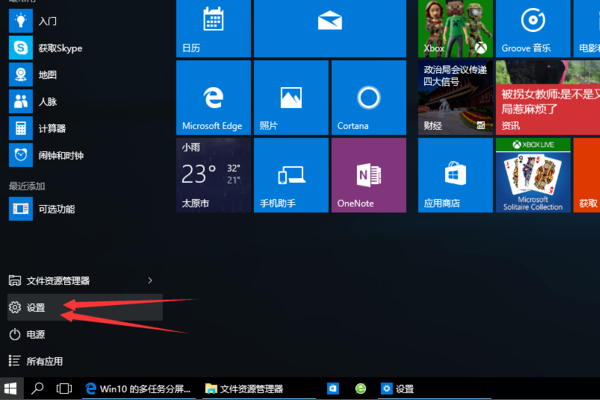Expand the 文件资源管理器 jump list arrow

[x=150, y=281]
